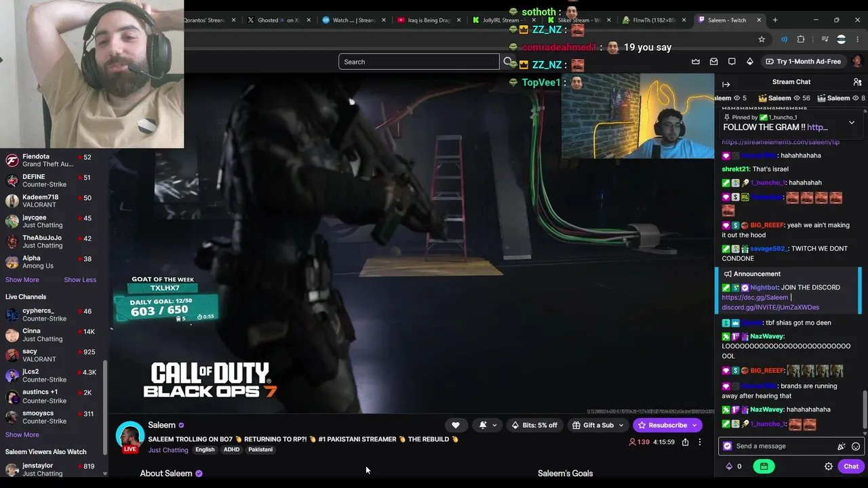Show More under Live Channels

click(x=22, y=435)
